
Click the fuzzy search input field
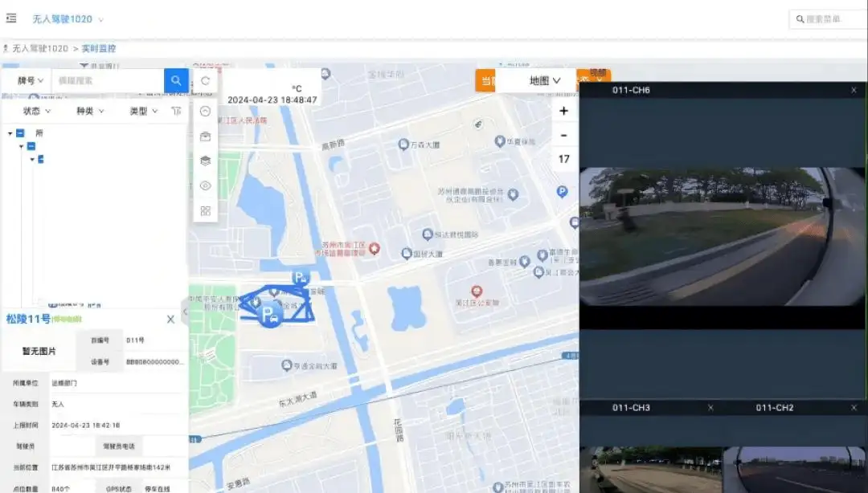click(x=108, y=80)
